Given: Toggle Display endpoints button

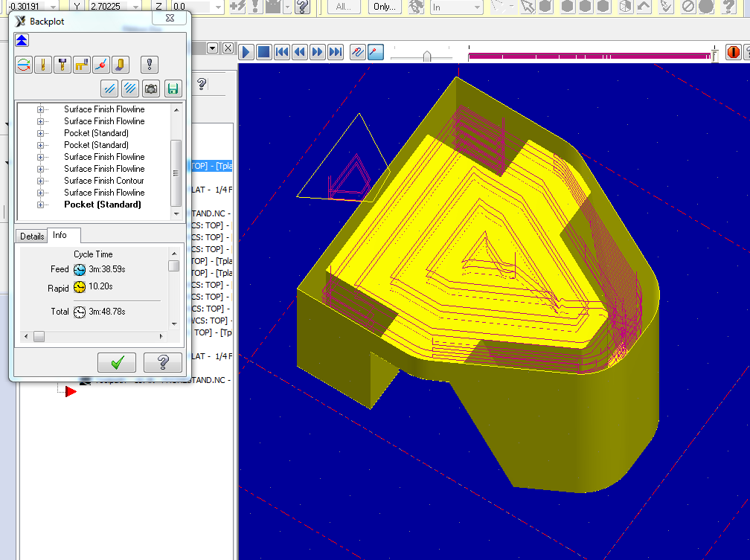Looking at the screenshot, I should point(101,65).
